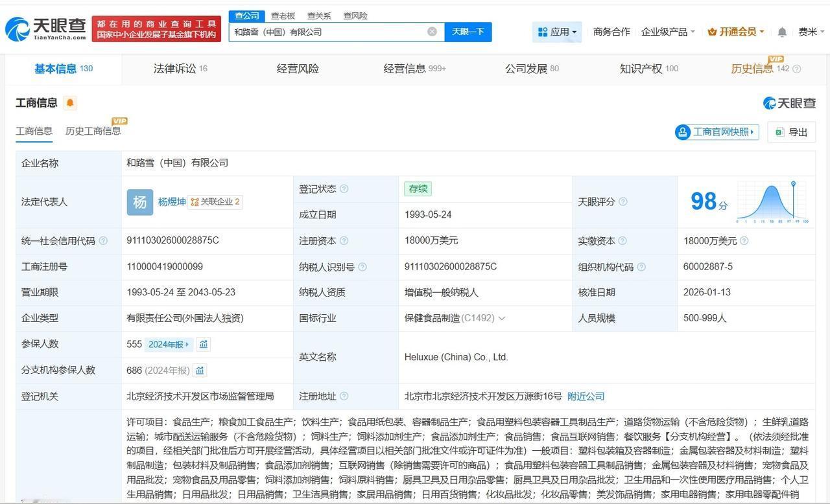Open the 2024年报 report button
This screenshot has height=504, width=830.
tap(169, 345)
